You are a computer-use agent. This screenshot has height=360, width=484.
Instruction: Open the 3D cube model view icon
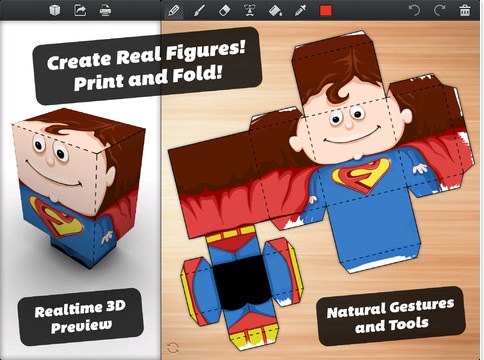(54, 10)
